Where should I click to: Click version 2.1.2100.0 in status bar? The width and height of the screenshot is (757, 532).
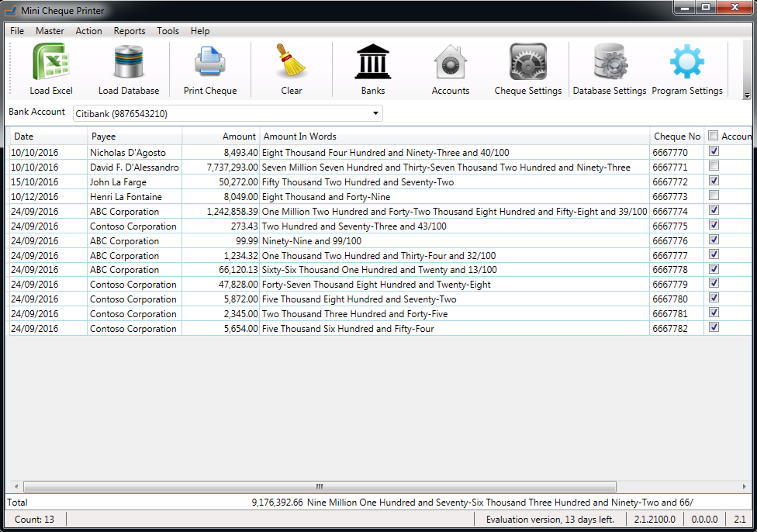(x=655, y=520)
